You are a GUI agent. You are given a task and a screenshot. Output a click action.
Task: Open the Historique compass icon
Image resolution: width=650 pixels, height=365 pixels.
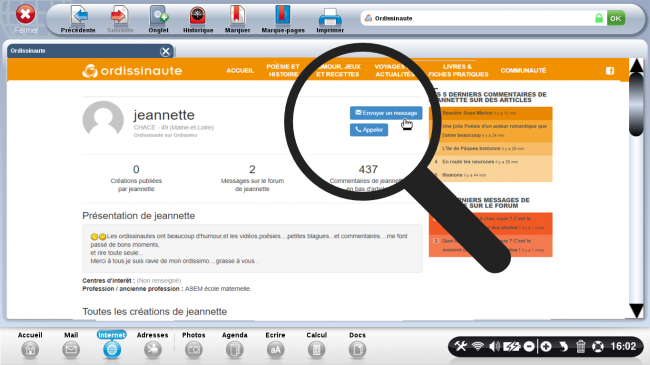pyautogui.click(x=198, y=16)
